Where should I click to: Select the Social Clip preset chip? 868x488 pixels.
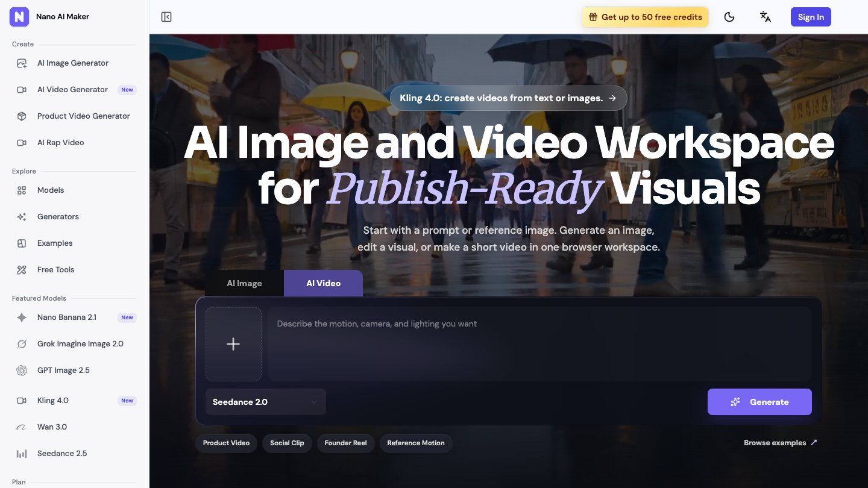[x=287, y=443]
